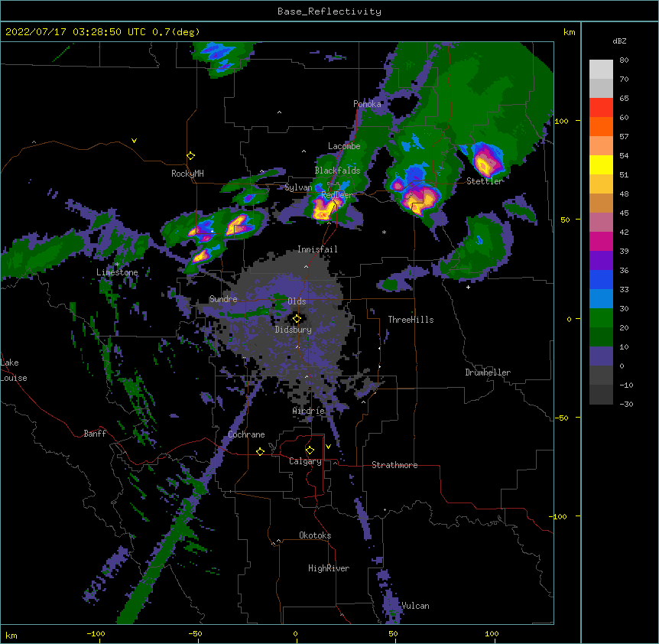
Task: Select the yellow diamond marker below Cochrane
Action: click(x=260, y=451)
